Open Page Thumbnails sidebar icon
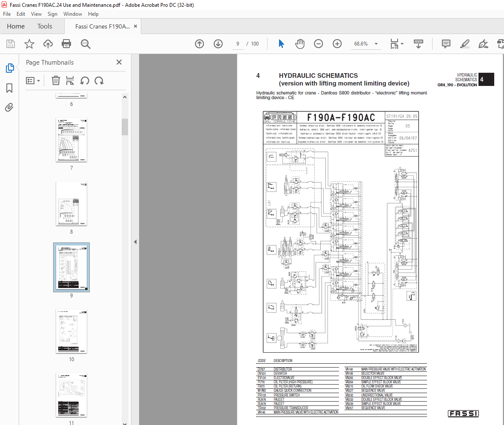Image resolution: width=504 pixels, height=425 pixels. tap(10, 68)
